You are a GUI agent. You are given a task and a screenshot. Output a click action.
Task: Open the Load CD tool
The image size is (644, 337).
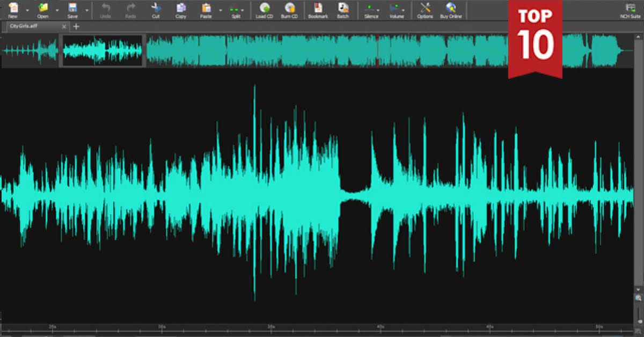point(264,9)
